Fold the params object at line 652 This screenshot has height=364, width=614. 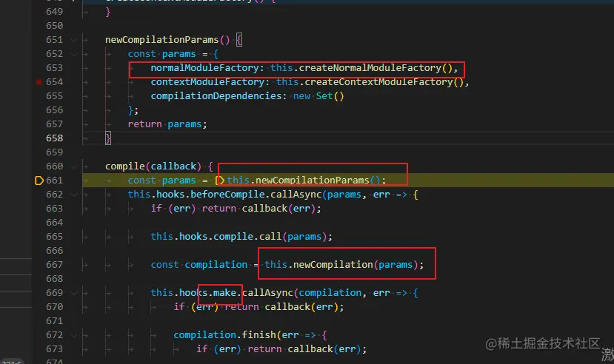[74, 54]
